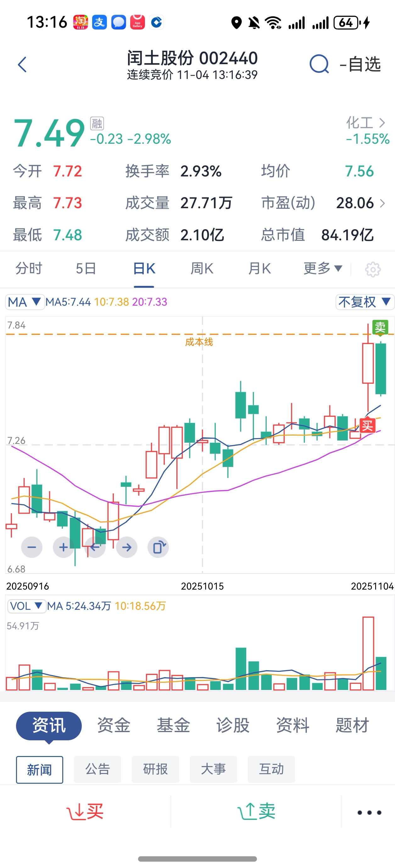The image size is (395, 868).
Task: Zoom in chart with plus button
Action: [63, 547]
